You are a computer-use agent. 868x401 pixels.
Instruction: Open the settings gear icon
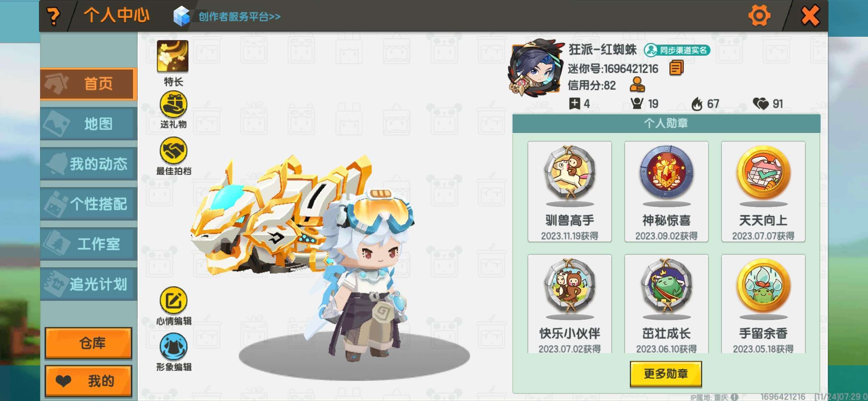point(759,16)
